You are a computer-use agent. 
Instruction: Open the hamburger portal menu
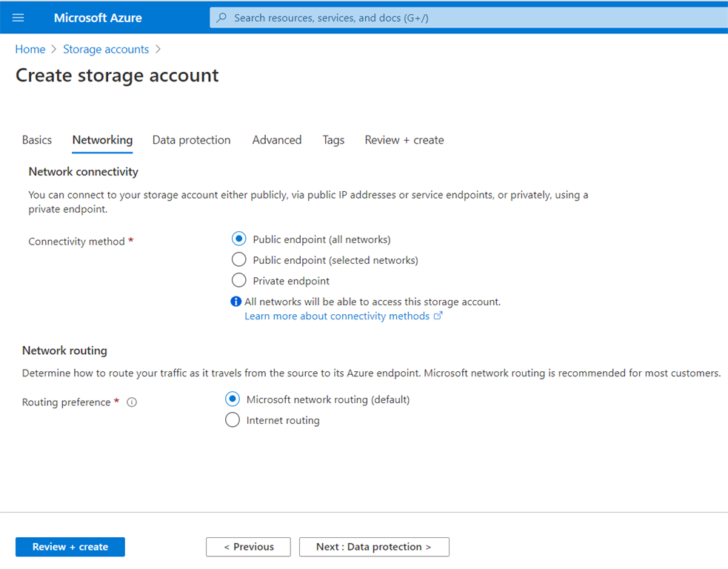pos(19,18)
